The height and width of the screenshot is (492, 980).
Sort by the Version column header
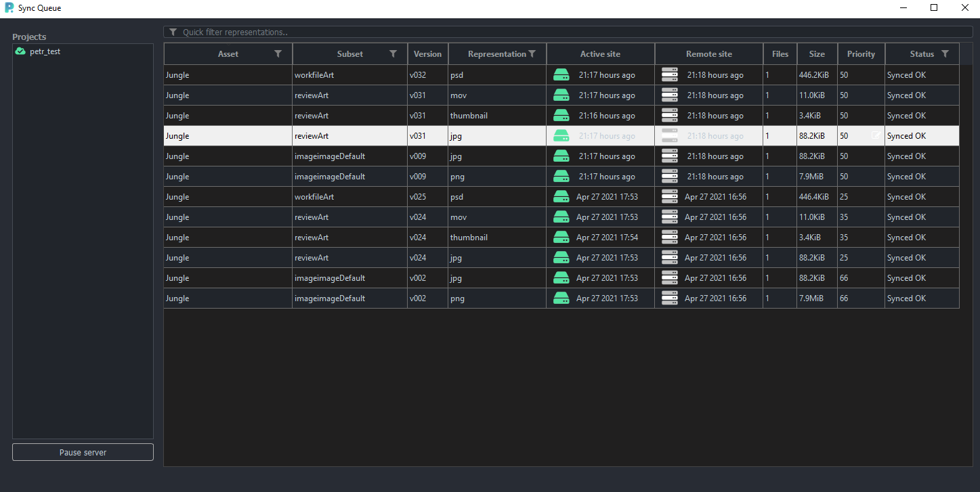coord(427,54)
